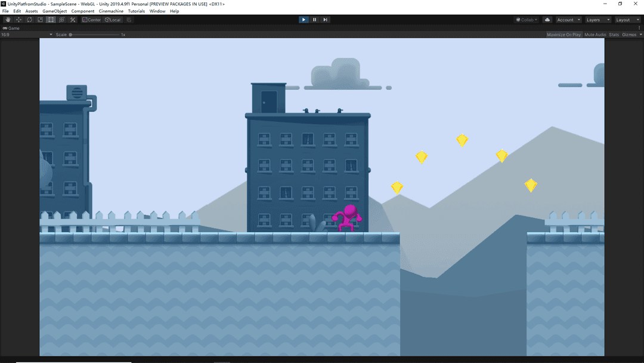Viewport: 644px width, 363px height.
Task: Stop play mode with the Play button
Action: (304, 20)
